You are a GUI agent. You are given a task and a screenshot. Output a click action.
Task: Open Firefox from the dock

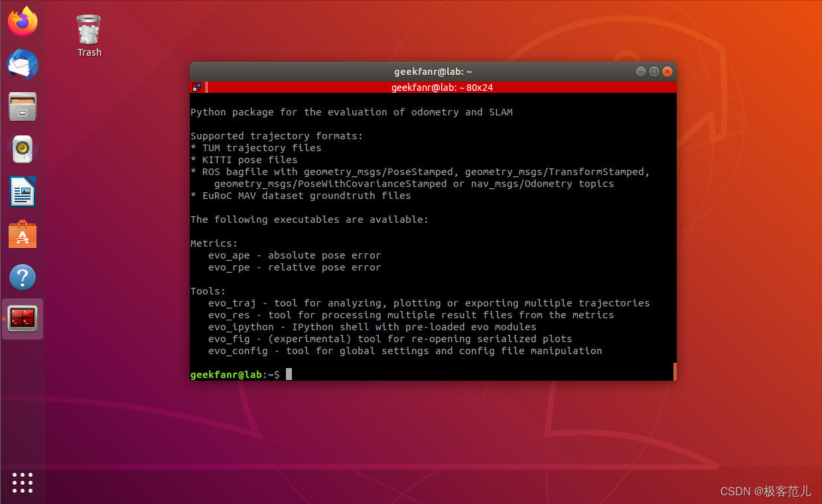click(x=23, y=22)
